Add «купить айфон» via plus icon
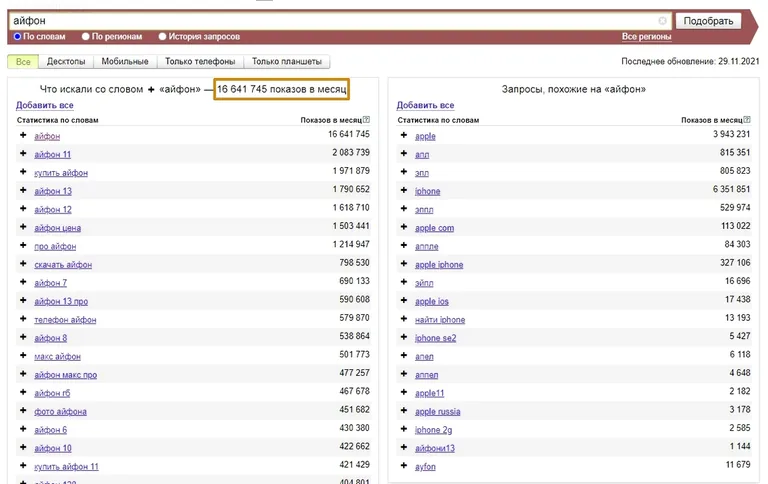The image size is (768, 484). click(x=23, y=172)
